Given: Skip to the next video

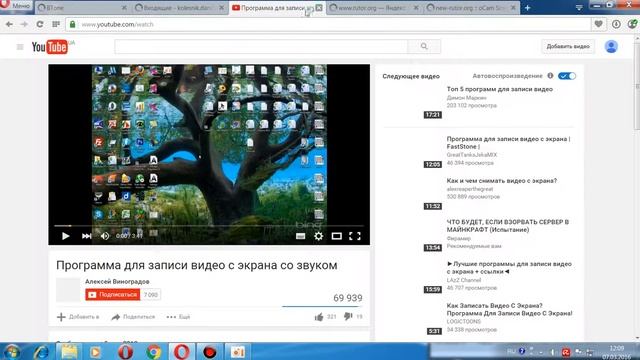Looking at the screenshot, I should point(86,236).
